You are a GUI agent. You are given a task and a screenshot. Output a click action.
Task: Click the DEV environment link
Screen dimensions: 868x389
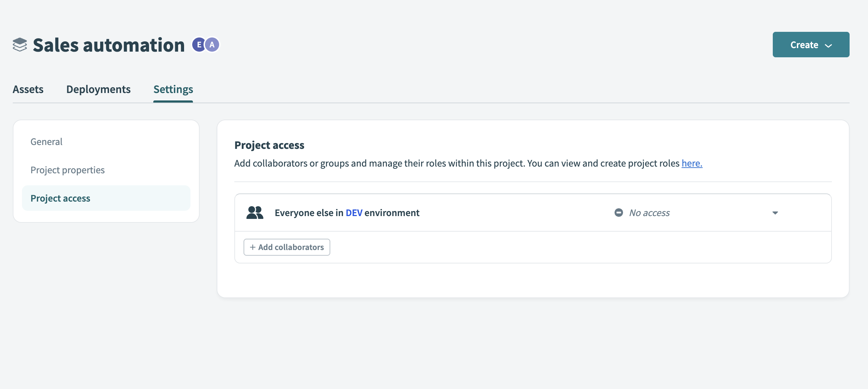(354, 213)
